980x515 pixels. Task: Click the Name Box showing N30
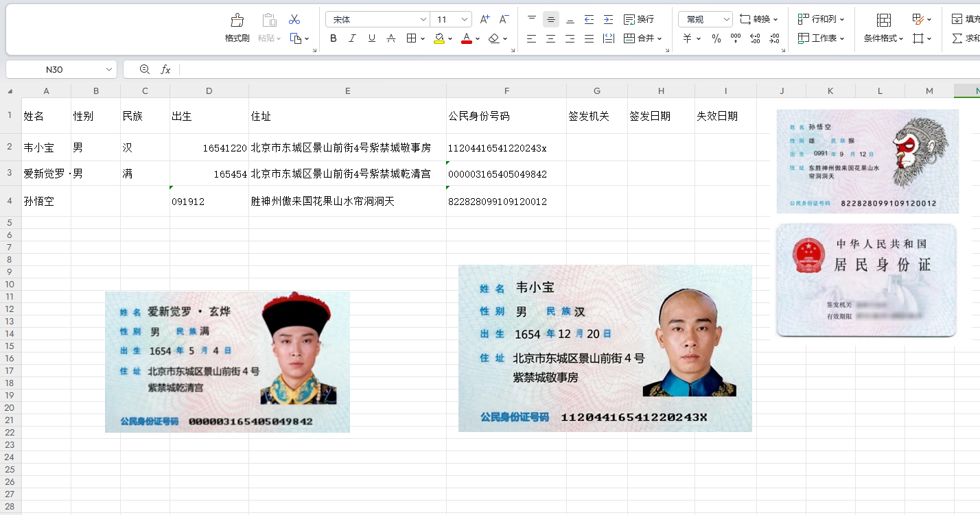click(x=54, y=69)
